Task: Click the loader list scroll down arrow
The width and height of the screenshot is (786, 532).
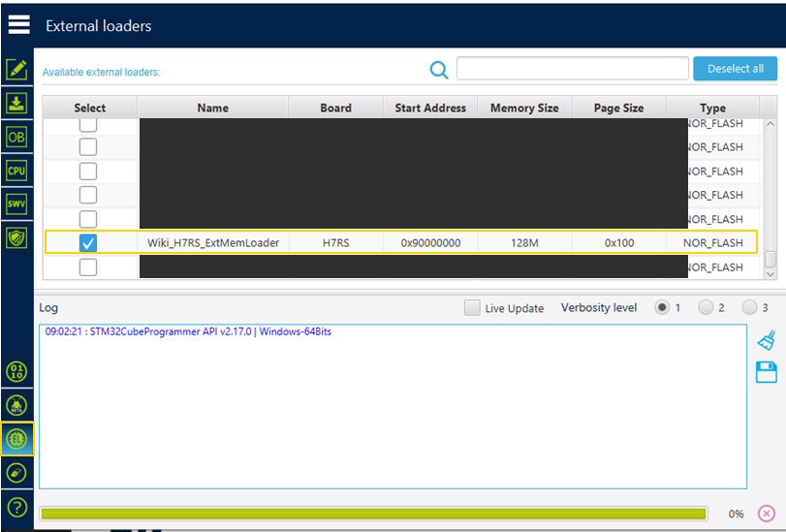Action: click(x=770, y=274)
